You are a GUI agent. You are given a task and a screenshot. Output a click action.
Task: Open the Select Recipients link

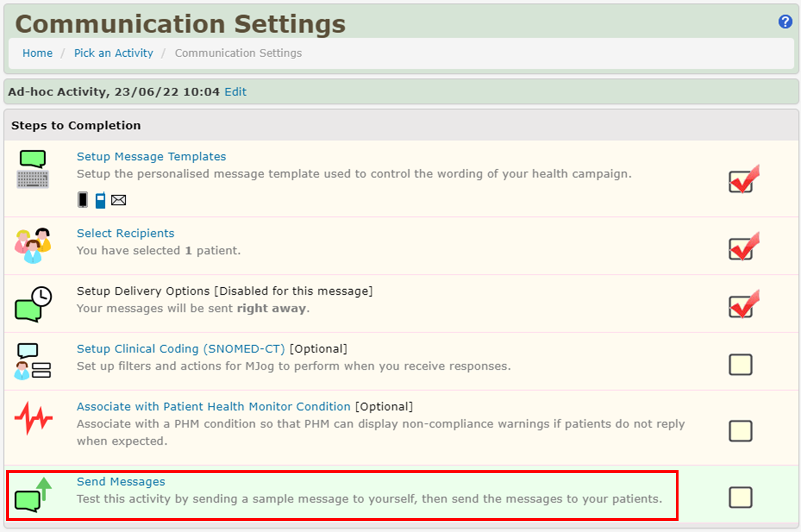pyautogui.click(x=125, y=233)
